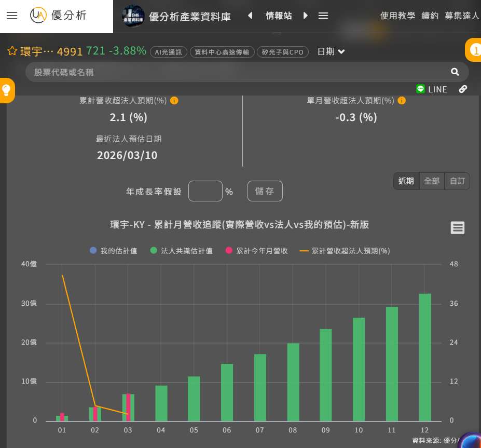
Task: Go to previous section with left arrow
Action: (250, 16)
